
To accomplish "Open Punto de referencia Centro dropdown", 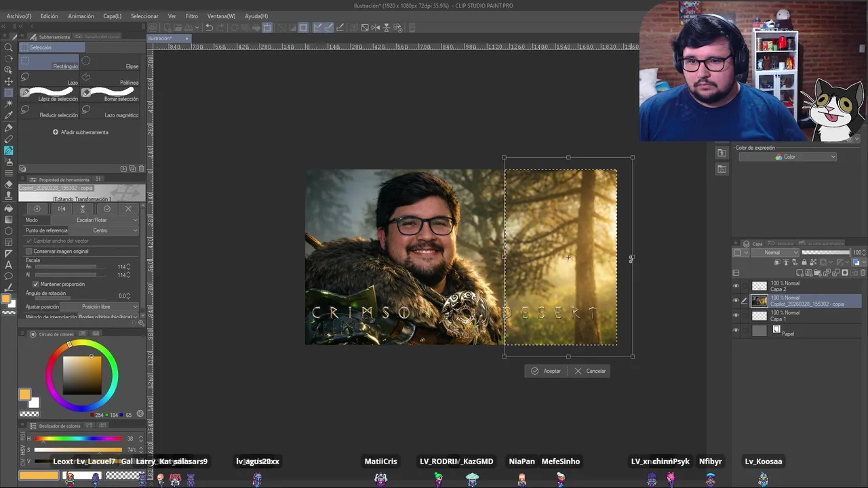I will pos(105,230).
